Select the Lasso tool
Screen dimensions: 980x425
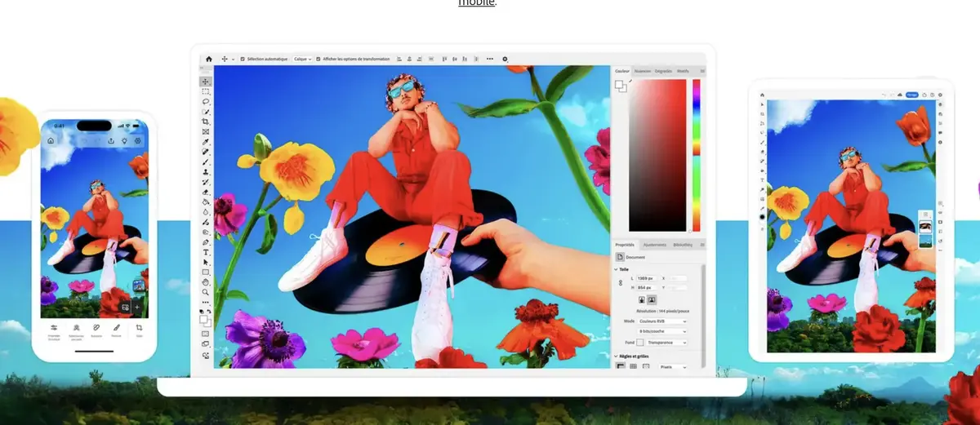(x=206, y=101)
